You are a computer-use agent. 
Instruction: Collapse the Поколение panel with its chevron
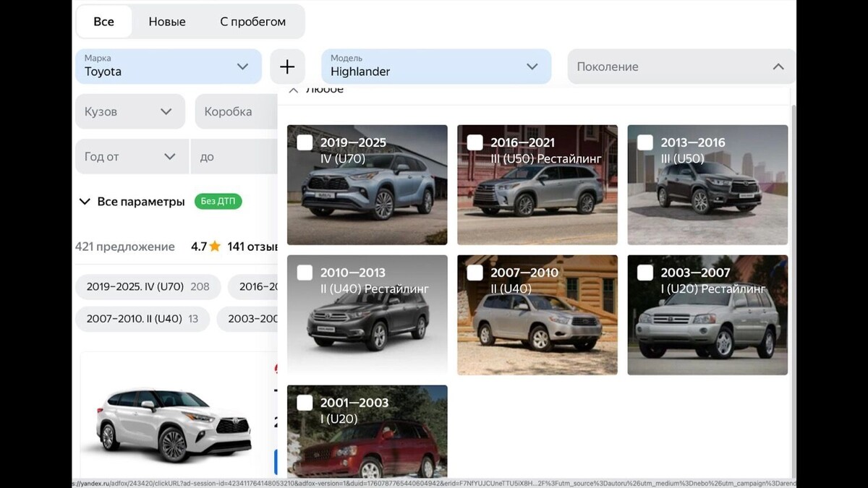pos(778,66)
